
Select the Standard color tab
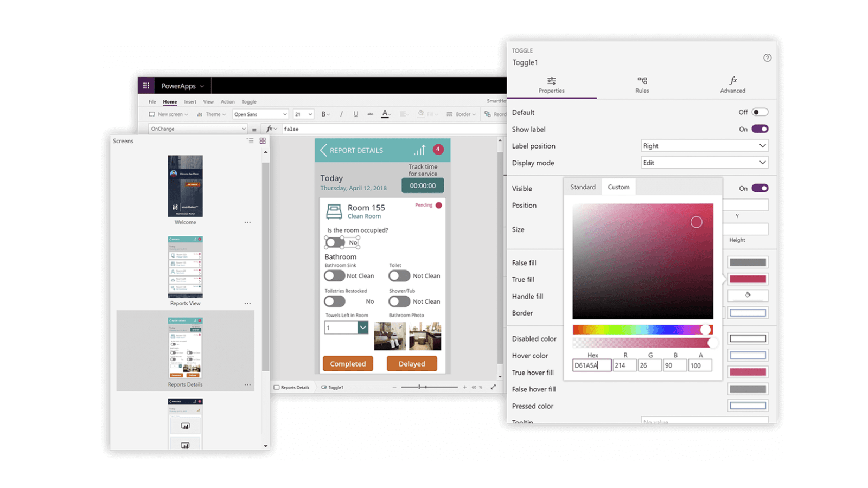point(583,187)
